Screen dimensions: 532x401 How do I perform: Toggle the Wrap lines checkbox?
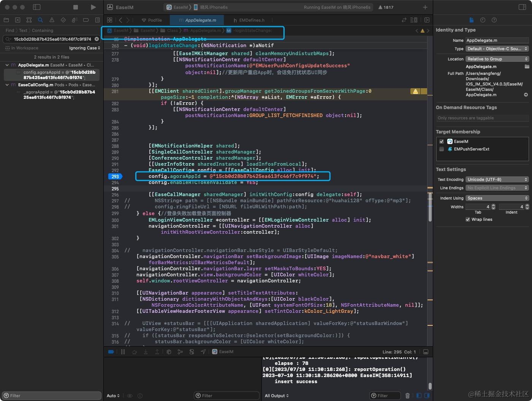coord(468,219)
